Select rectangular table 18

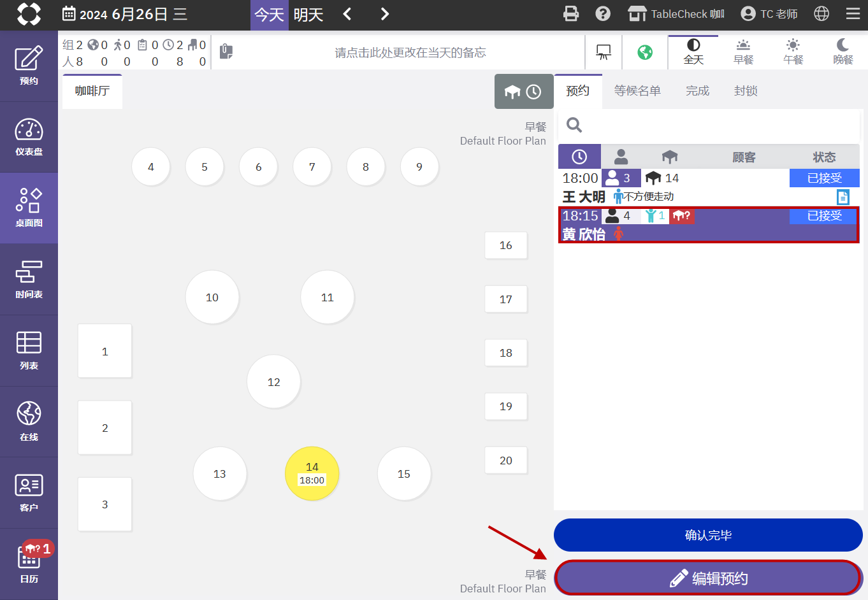pos(506,353)
